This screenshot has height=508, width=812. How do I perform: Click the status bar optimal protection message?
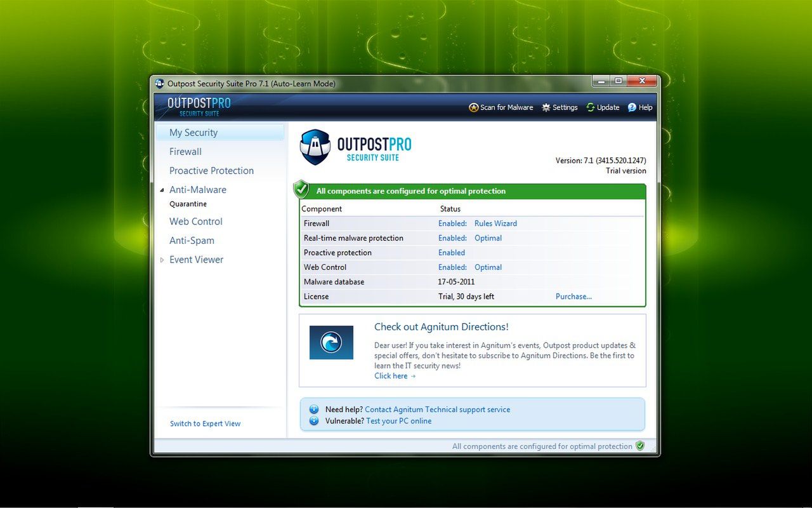[542, 446]
